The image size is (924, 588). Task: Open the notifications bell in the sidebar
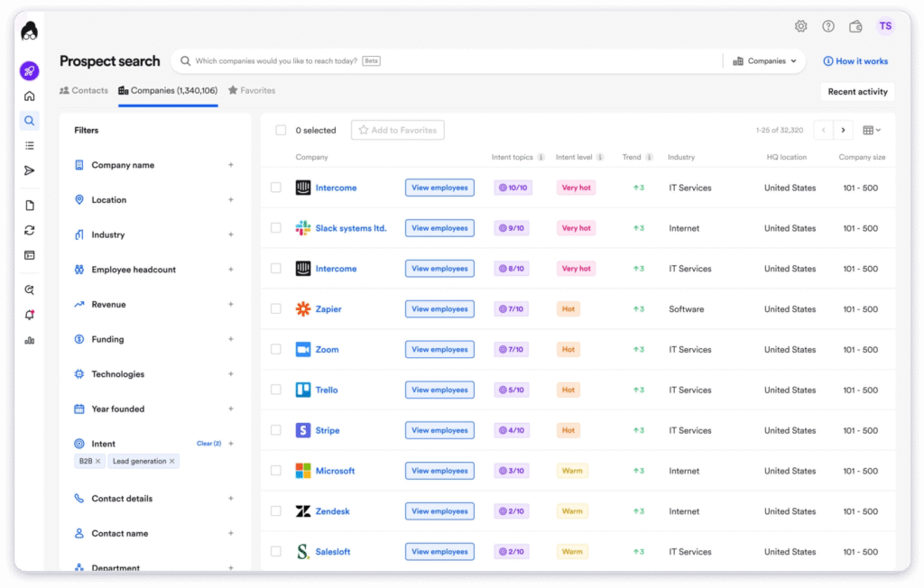pyautogui.click(x=29, y=312)
